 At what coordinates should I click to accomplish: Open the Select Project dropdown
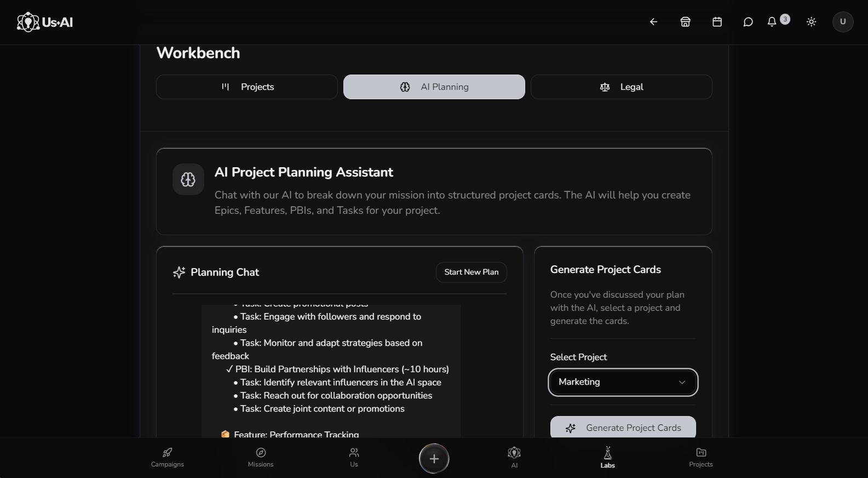pos(623,382)
